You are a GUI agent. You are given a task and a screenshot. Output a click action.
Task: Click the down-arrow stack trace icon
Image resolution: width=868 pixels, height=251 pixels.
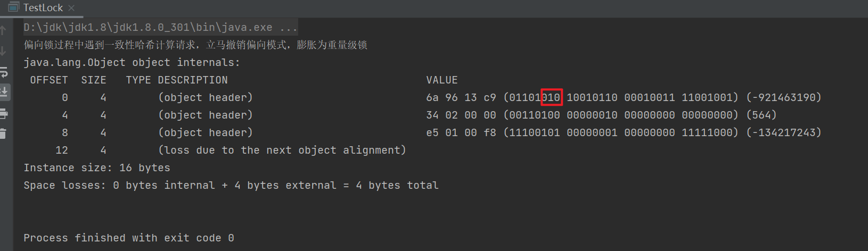(3, 51)
